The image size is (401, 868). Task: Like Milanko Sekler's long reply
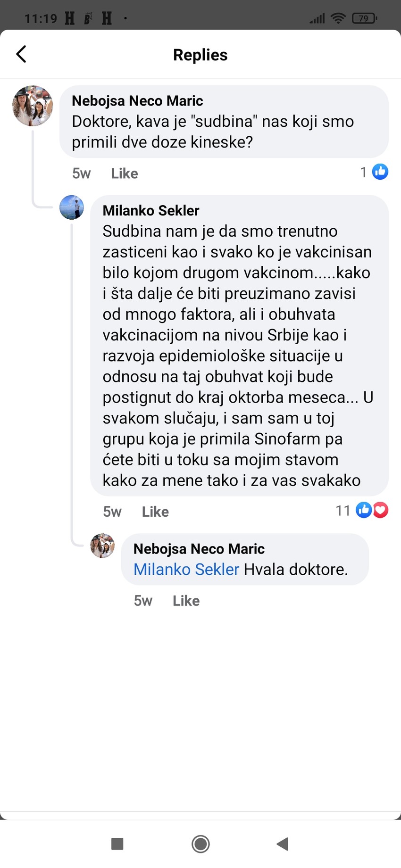click(x=155, y=512)
